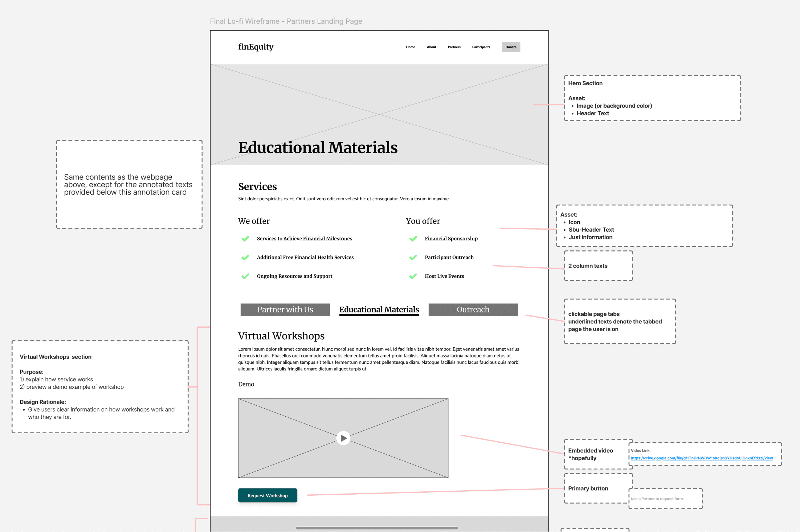Click the 'Host Live Events' text
This screenshot has width=800, height=532.
444,276
